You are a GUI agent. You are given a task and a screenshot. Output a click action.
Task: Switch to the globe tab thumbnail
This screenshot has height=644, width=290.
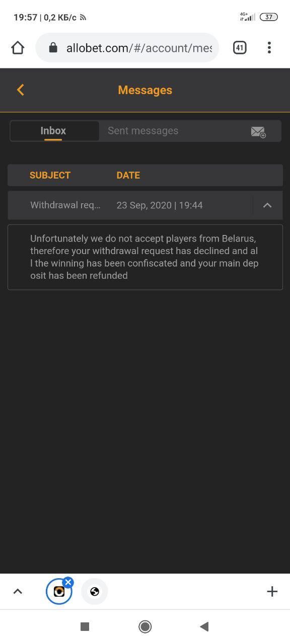click(95, 592)
